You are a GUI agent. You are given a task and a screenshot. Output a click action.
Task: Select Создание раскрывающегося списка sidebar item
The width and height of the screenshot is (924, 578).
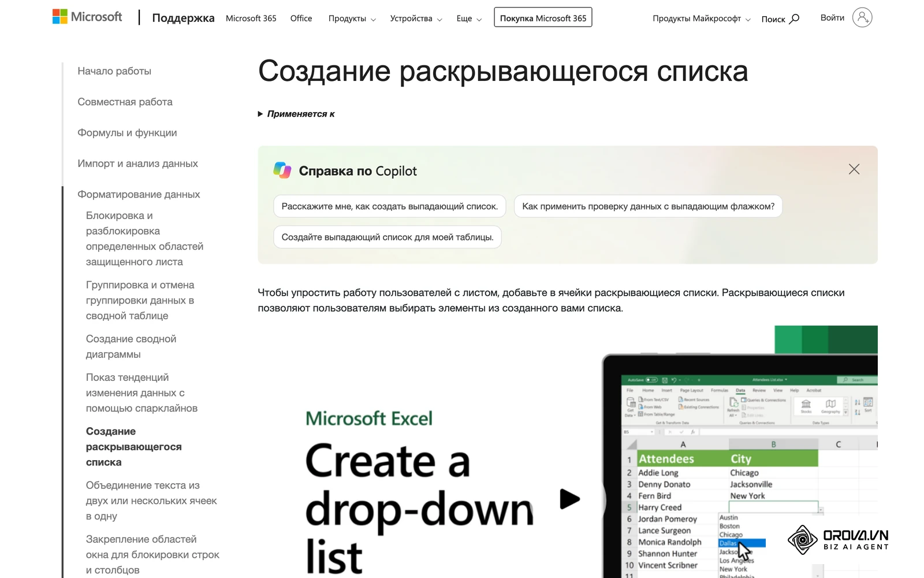[133, 447]
